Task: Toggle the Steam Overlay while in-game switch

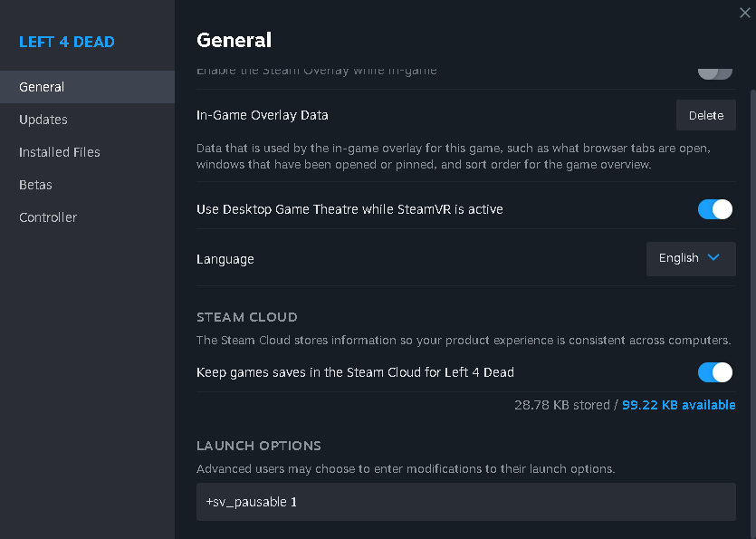Action: click(714, 72)
